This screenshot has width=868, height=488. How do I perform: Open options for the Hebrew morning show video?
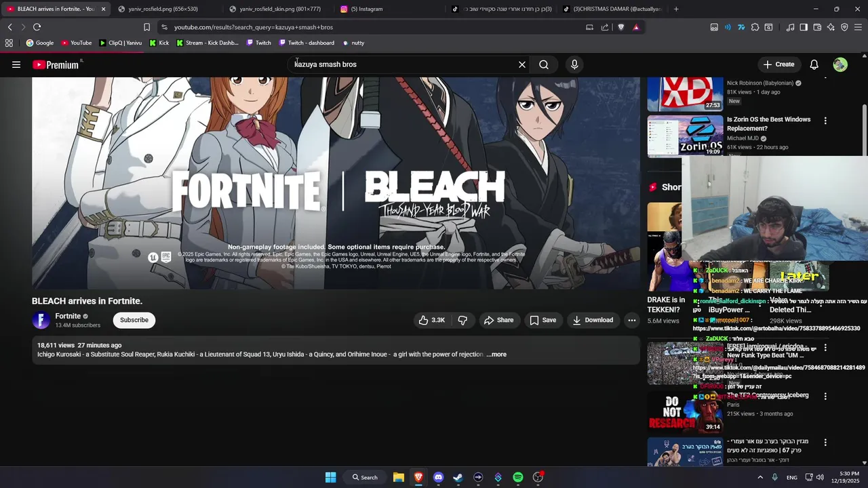pos(825,443)
